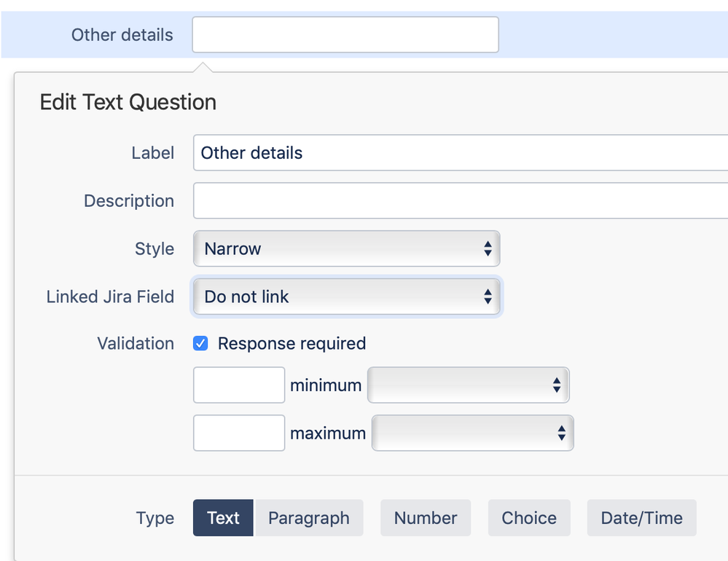Image resolution: width=728 pixels, height=561 pixels.
Task: Click the Label input containing Other details
Action: coord(459,153)
